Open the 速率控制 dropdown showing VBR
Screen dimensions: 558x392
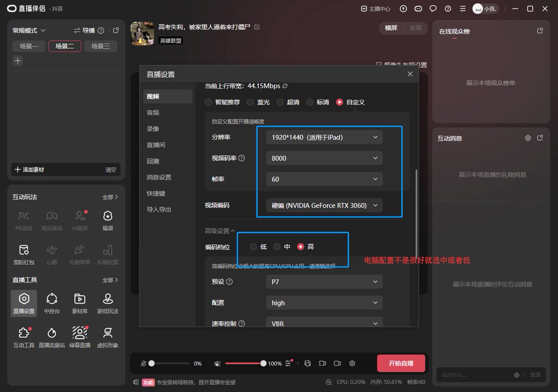(x=324, y=322)
